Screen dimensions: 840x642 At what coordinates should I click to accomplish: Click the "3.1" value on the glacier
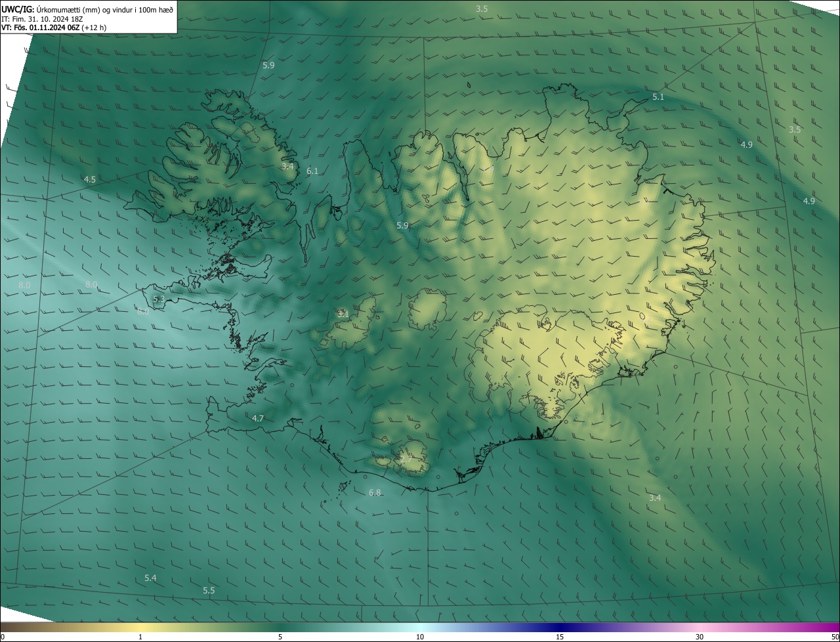pos(343,314)
